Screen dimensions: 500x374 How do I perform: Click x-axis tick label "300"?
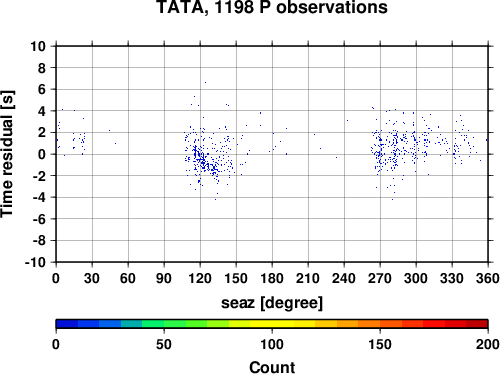coord(416,278)
